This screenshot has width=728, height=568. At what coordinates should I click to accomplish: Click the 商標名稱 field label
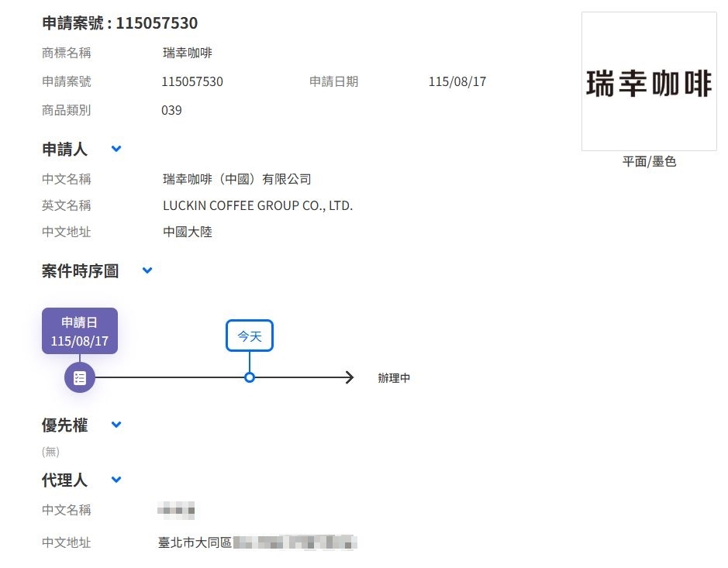pyautogui.click(x=67, y=53)
